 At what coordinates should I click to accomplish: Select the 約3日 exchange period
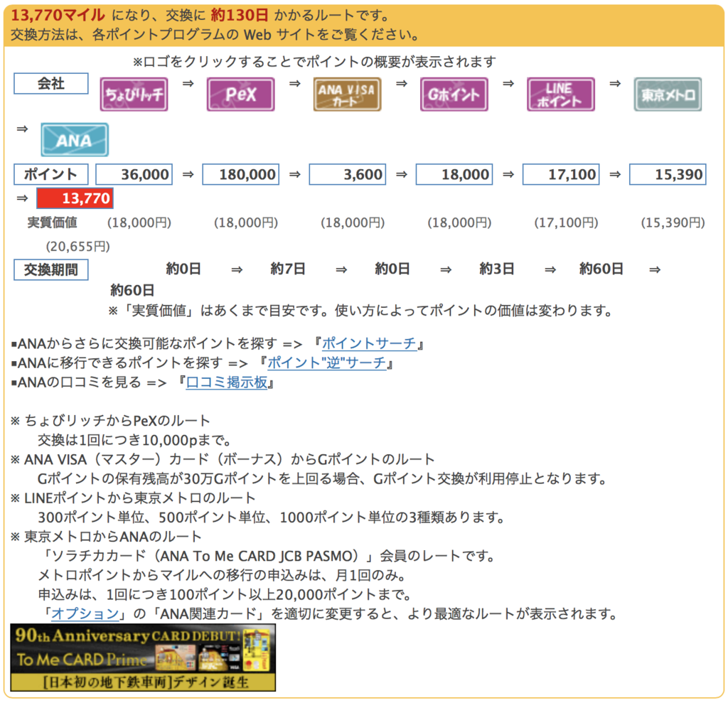pos(497,269)
